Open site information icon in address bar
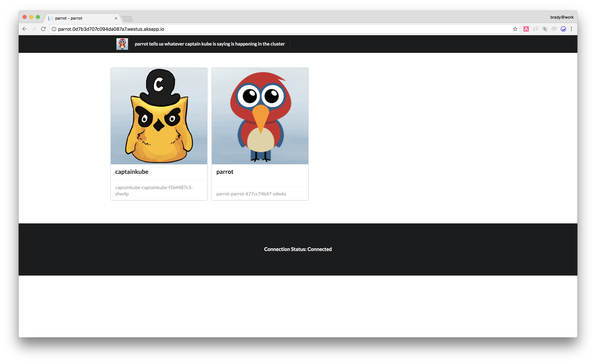Image resolution: width=596 pixels, height=364 pixels. coord(54,29)
